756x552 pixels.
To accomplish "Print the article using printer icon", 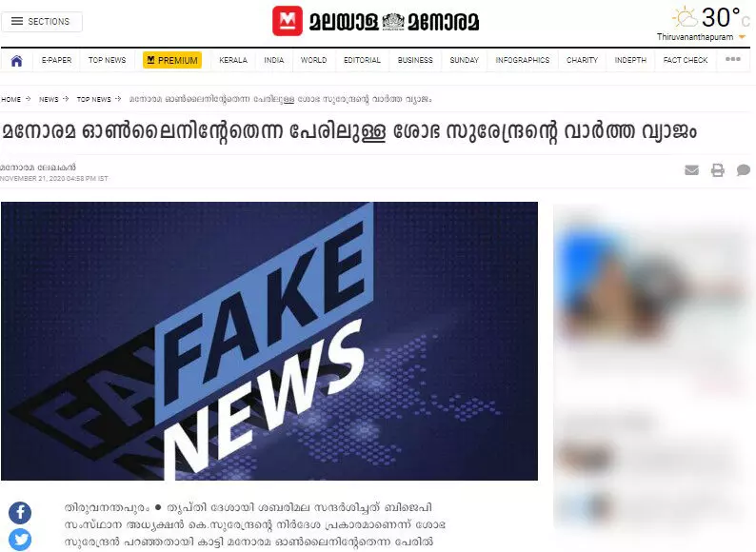I will (717, 169).
